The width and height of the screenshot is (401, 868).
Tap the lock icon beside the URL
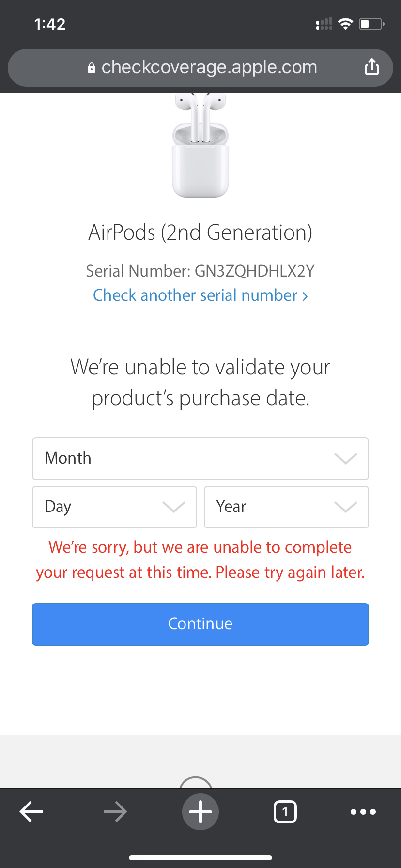[91, 68]
